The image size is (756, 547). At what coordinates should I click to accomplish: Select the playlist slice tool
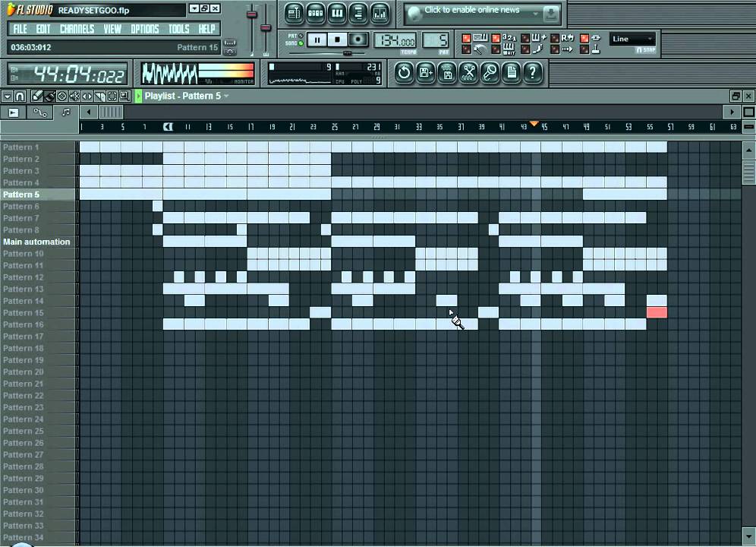click(99, 96)
